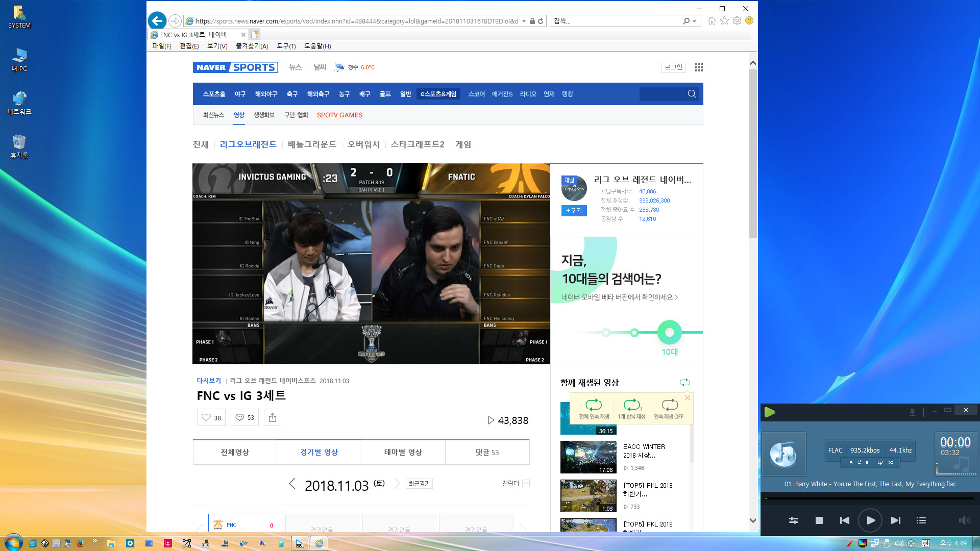Screen dimensions: 980x551
Task: Open equalizer settings in music player
Action: point(794,520)
